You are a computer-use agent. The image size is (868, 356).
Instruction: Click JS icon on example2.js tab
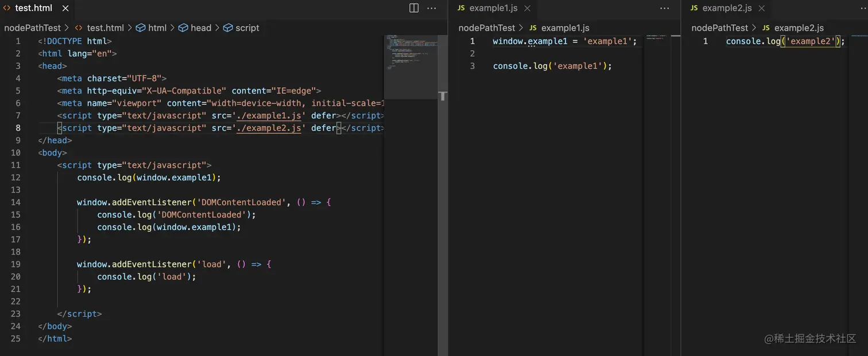click(x=694, y=8)
